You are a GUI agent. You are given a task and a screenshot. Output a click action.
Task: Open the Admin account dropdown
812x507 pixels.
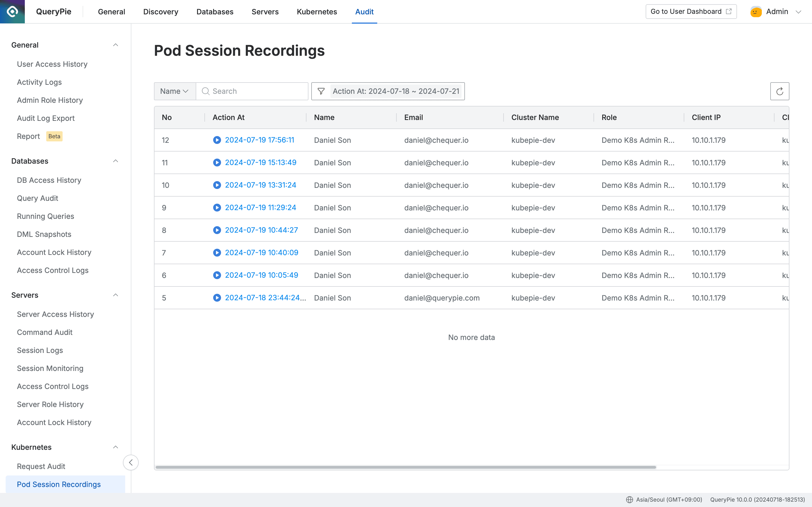[x=799, y=11]
